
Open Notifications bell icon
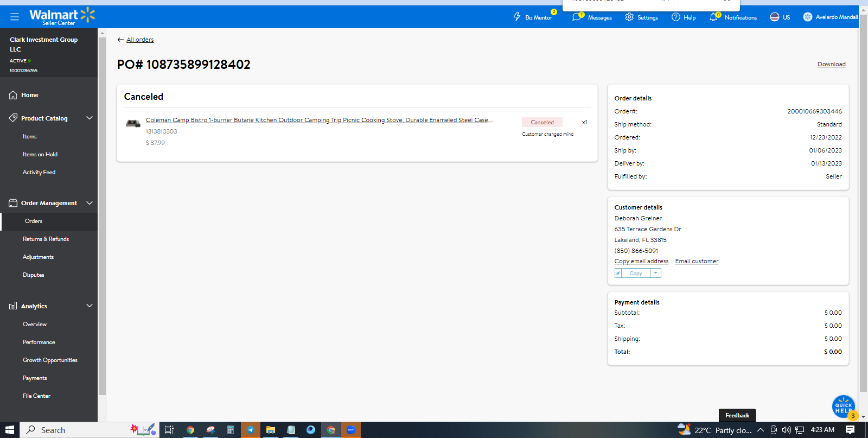713,17
